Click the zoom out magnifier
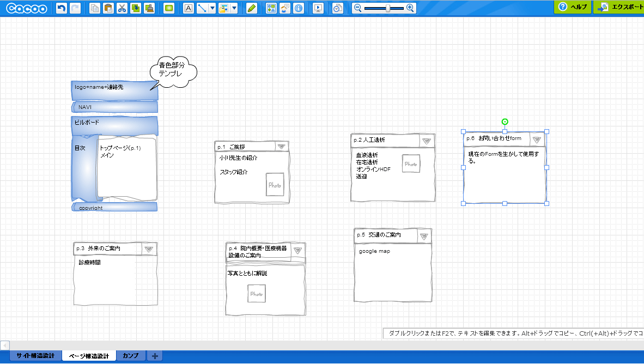The width and height of the screenshot is (644, 364). pos(357,8)
